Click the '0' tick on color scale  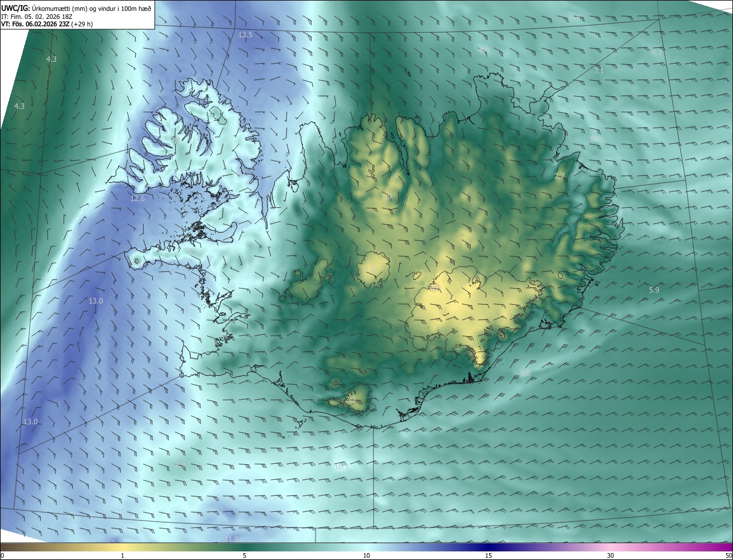coord(2,555)
